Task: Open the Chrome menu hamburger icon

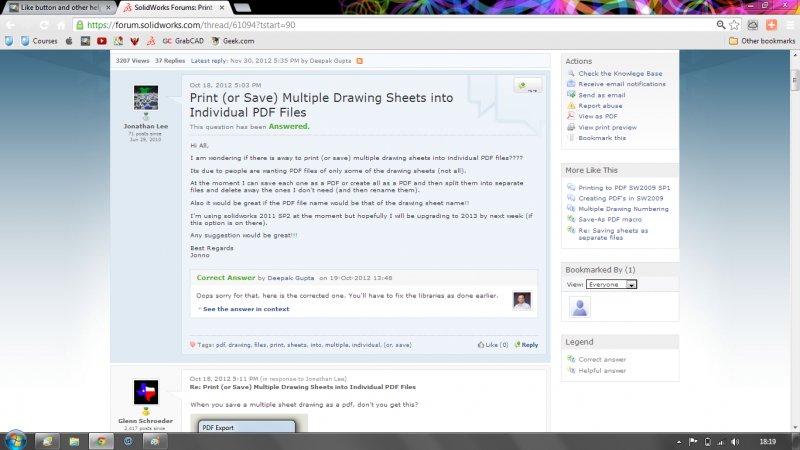Action: pos(790,24)
